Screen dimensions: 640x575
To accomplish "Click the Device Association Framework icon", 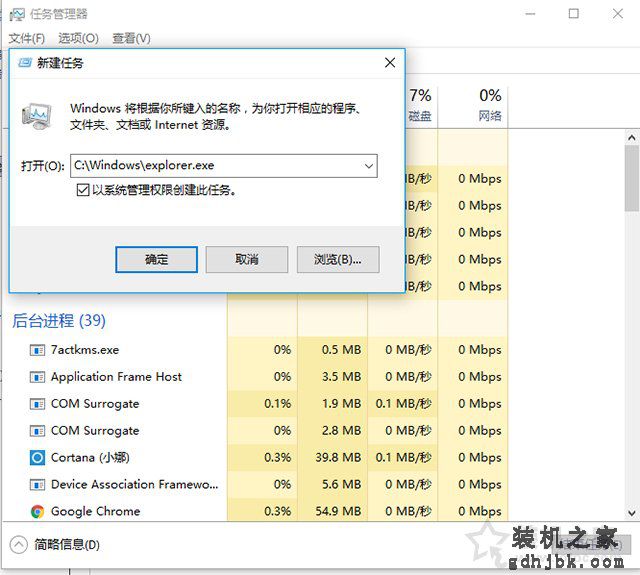I will (37, 485).
